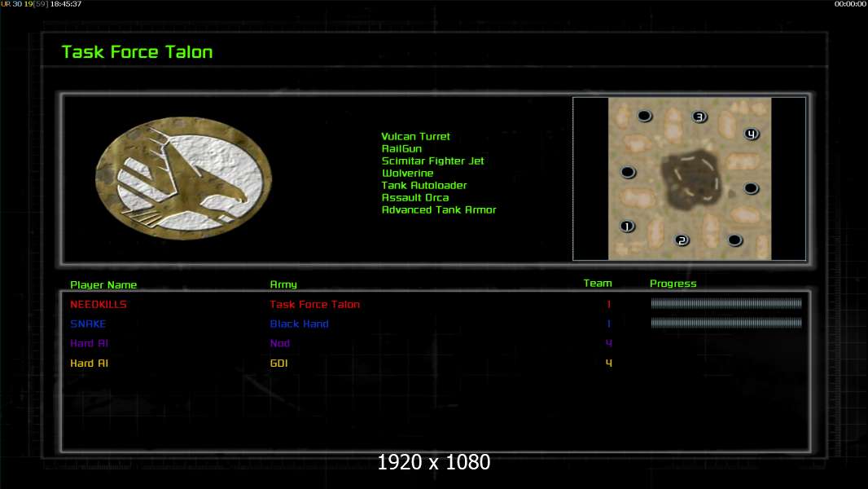
Task: Click the Task Force Talon title heading
Action: (x=138, y=52)
